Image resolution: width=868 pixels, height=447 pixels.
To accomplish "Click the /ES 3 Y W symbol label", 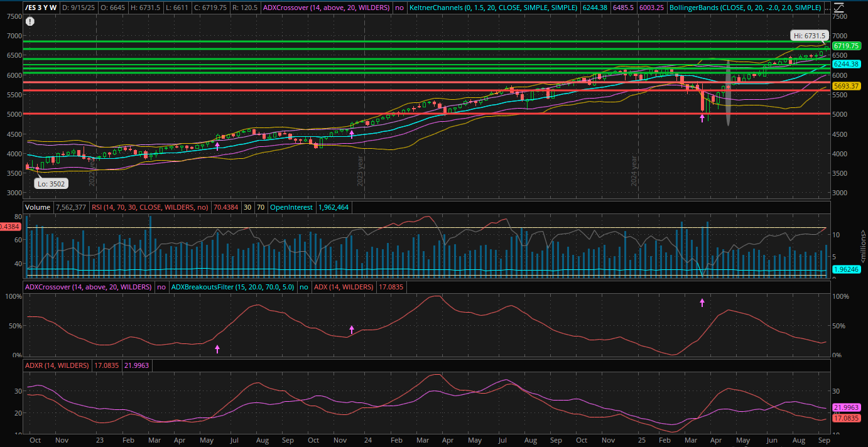I will pos(41,8).
